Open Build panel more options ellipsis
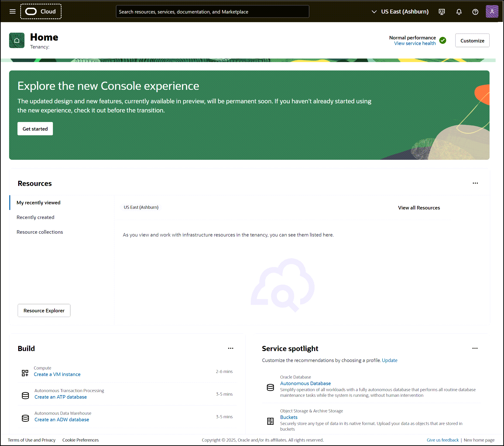 tap(230, 348)
